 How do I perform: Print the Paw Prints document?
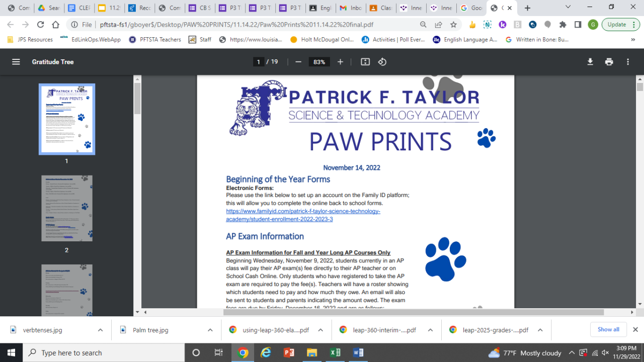click(x=609, y=62)
